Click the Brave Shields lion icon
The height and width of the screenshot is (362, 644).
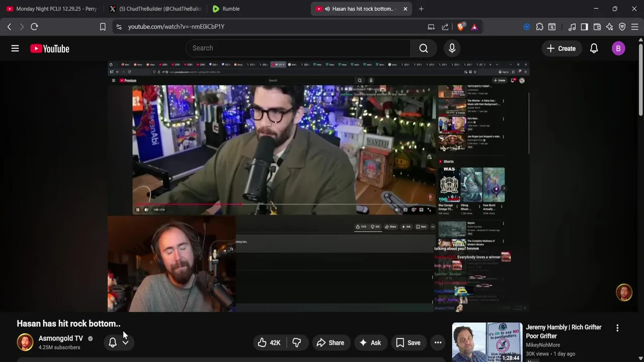pyautogui.click(x=460, y=27)
